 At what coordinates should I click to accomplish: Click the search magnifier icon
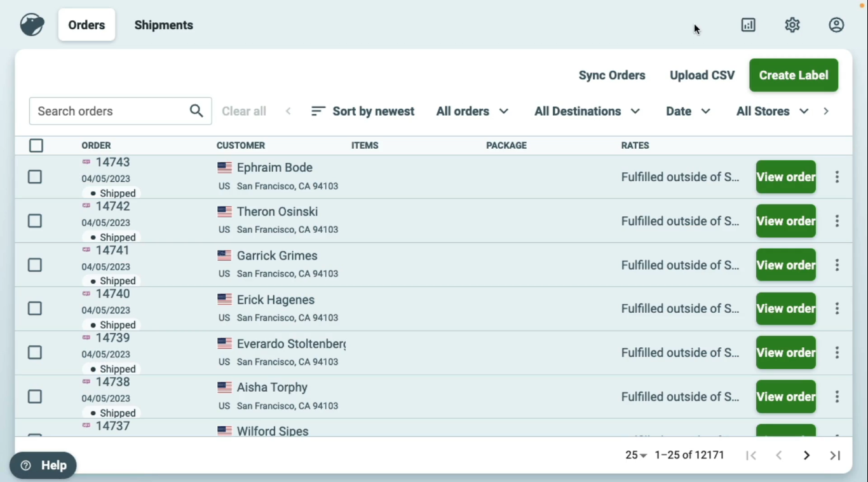click(196, 111)
